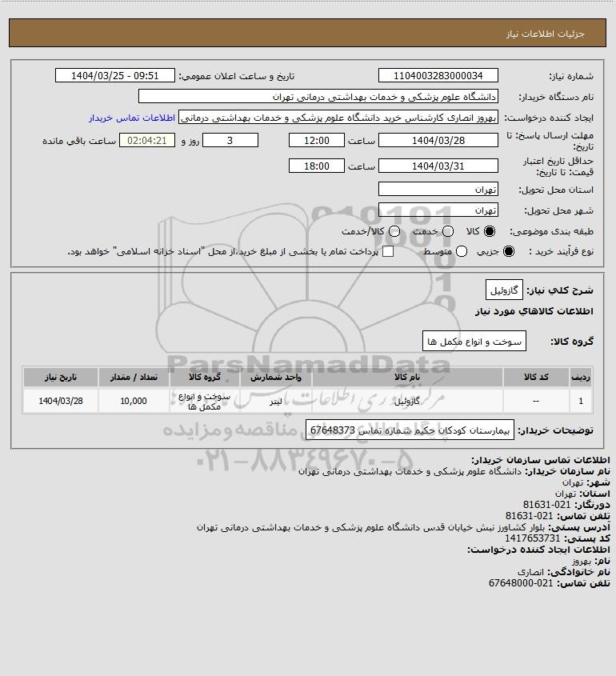
Task: Select the متوسط purchase type radio
Action: click(462, 251)
